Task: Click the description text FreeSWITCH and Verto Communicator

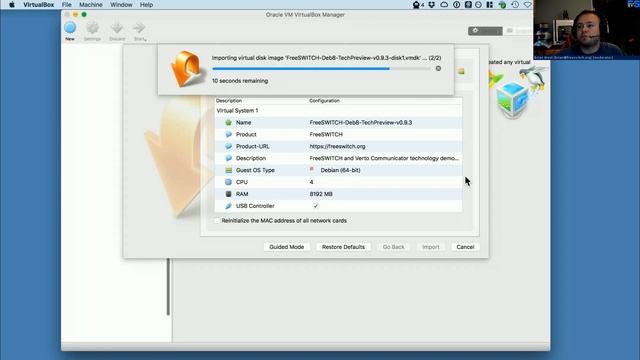Action: click(x=384, y=158)
